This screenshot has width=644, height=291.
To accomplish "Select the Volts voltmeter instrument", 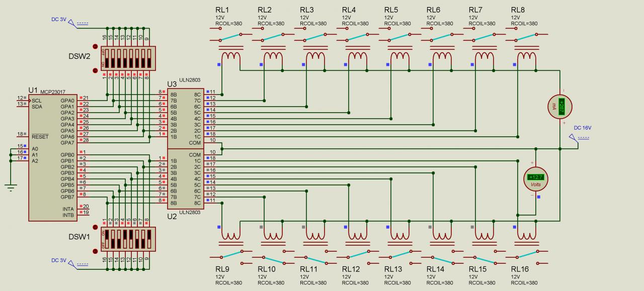I will [535, 178].
